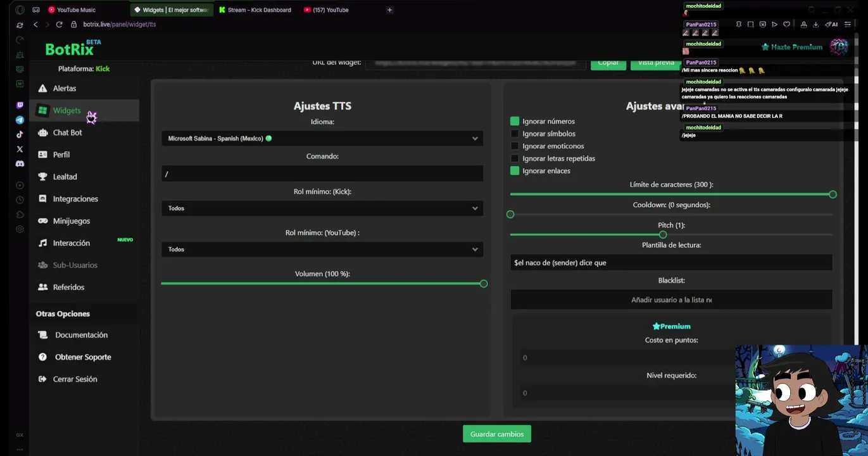Viewport: 868px width, 456px height.
Task: Switch to Stream - Kick Dashboard tab
Action: click(x=255, y=10)
